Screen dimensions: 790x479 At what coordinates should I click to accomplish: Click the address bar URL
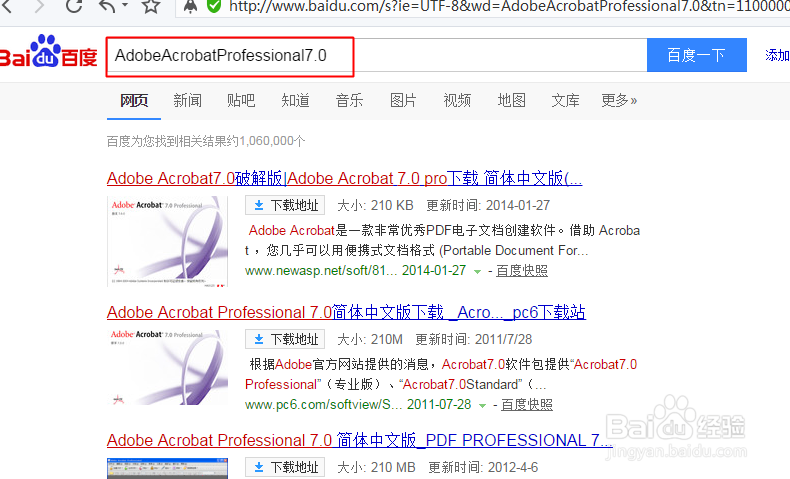[509, 6]
